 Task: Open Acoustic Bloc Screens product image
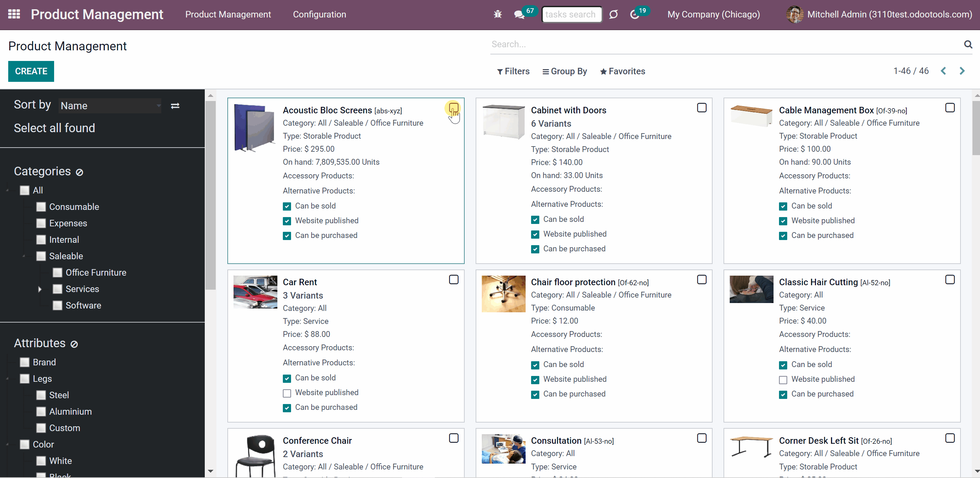pyautogui.click(x=255, y=127)
